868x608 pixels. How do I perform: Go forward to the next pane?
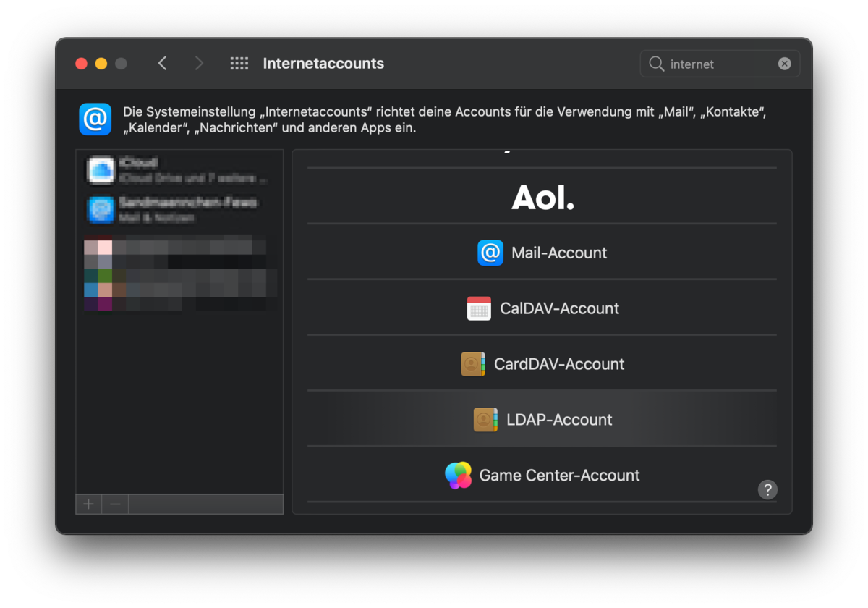[x=199, y=64]
